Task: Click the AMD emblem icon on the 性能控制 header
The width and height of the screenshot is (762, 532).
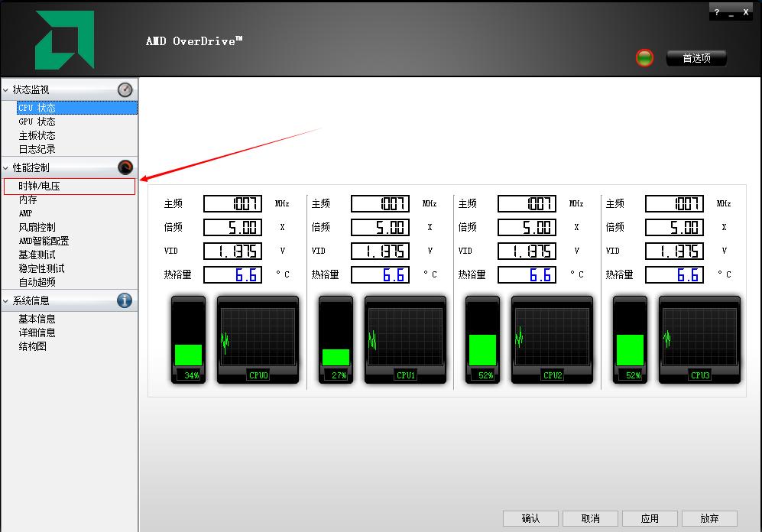Action: tap(125, 167)
